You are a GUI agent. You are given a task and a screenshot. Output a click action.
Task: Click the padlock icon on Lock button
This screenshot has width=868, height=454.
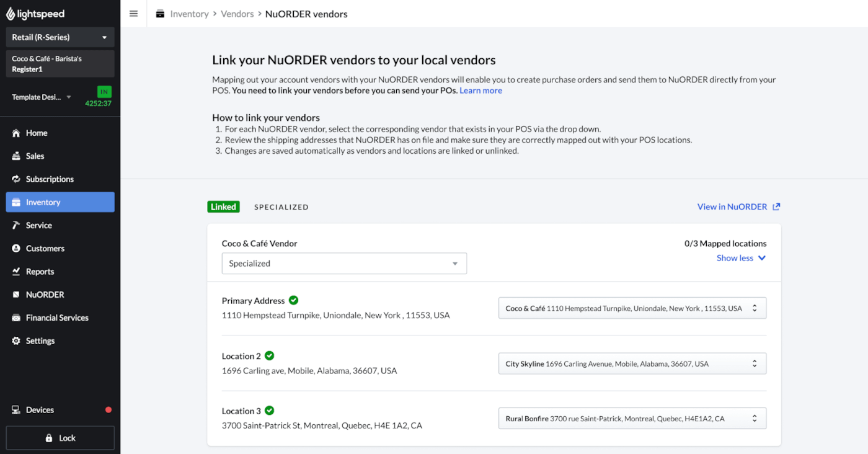[x=49, y=438]
